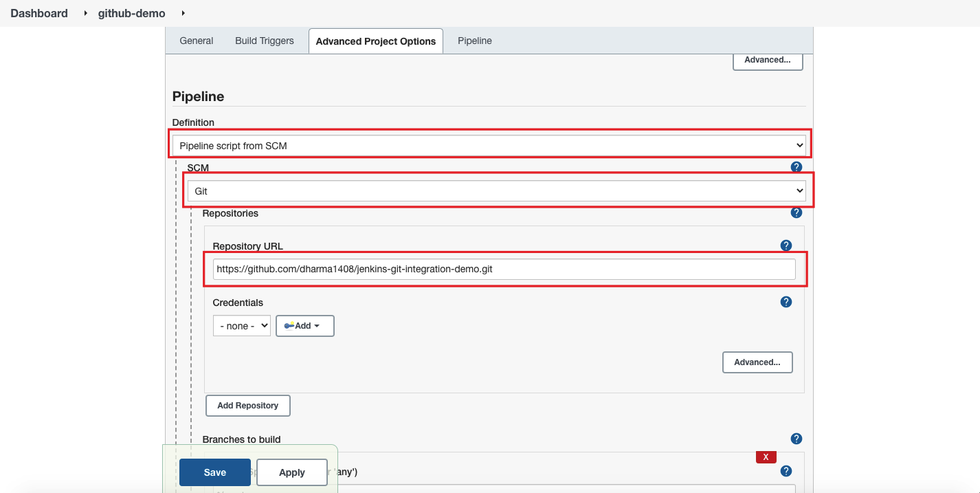Open help for Credentials
980x493 pixels.
click(x=786, y=302)
